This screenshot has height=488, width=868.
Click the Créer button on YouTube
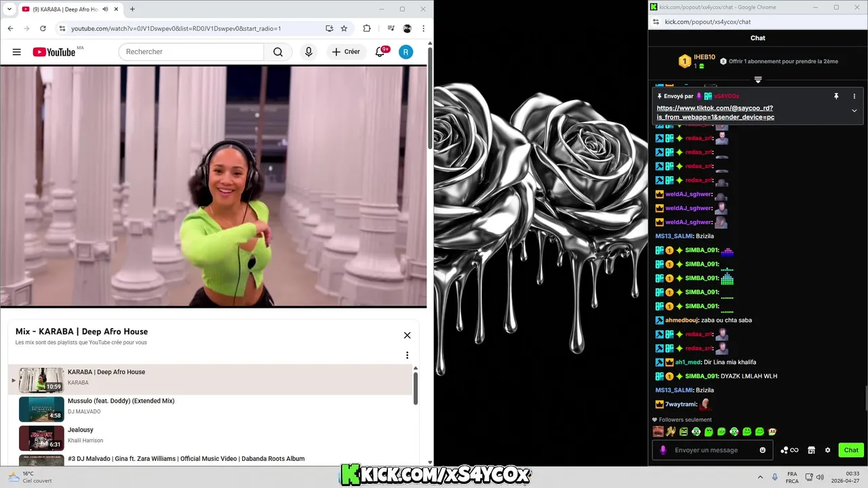pos(346,52)
